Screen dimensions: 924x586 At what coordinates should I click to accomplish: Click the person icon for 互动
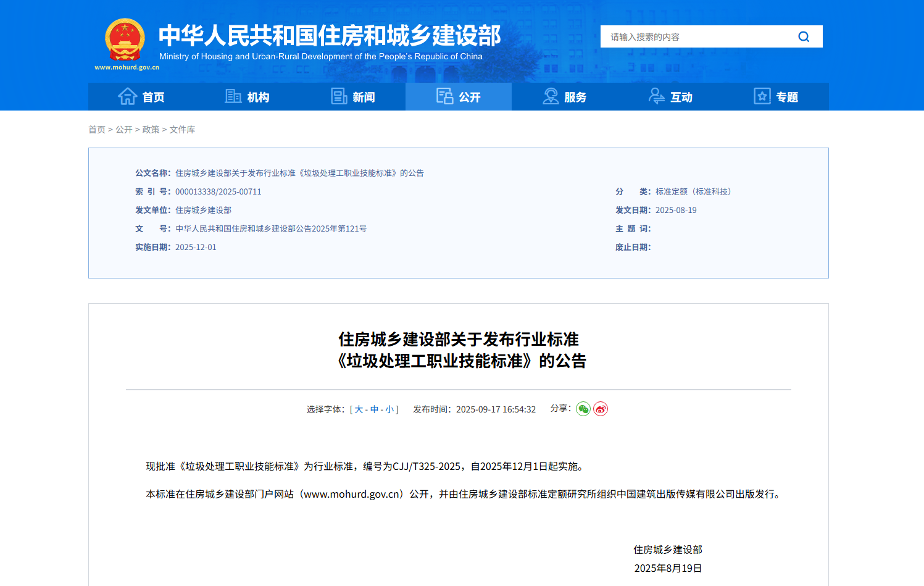coord(657,96)
